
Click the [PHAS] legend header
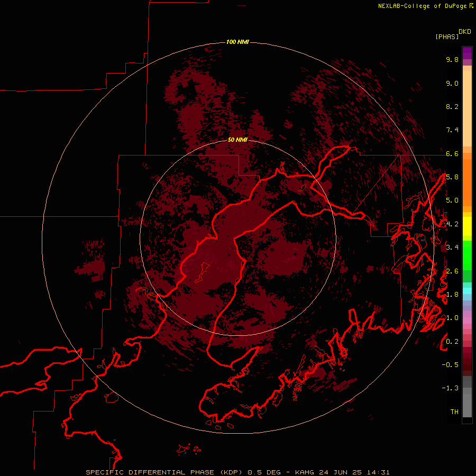[447, 36]
